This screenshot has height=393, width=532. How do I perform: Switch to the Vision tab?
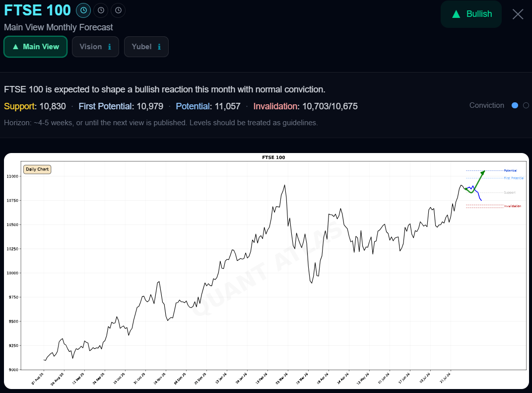click(95, 47)
